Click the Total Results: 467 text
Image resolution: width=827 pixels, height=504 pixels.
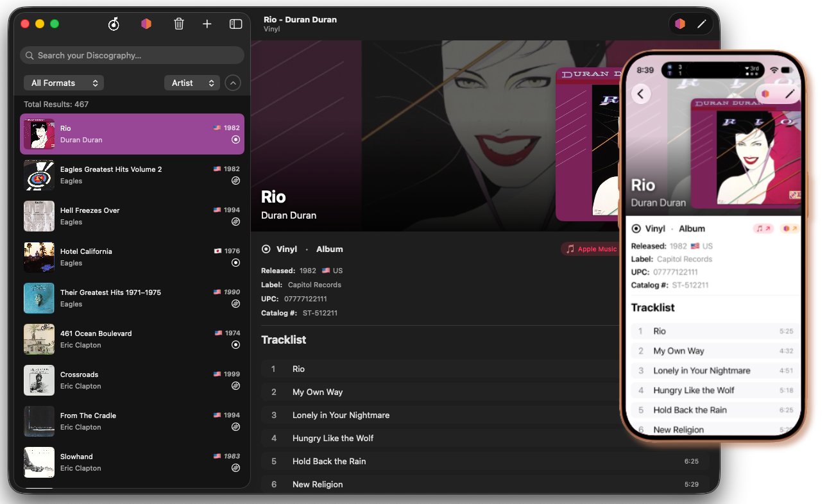pyautogui.click(x=56, y=104)
